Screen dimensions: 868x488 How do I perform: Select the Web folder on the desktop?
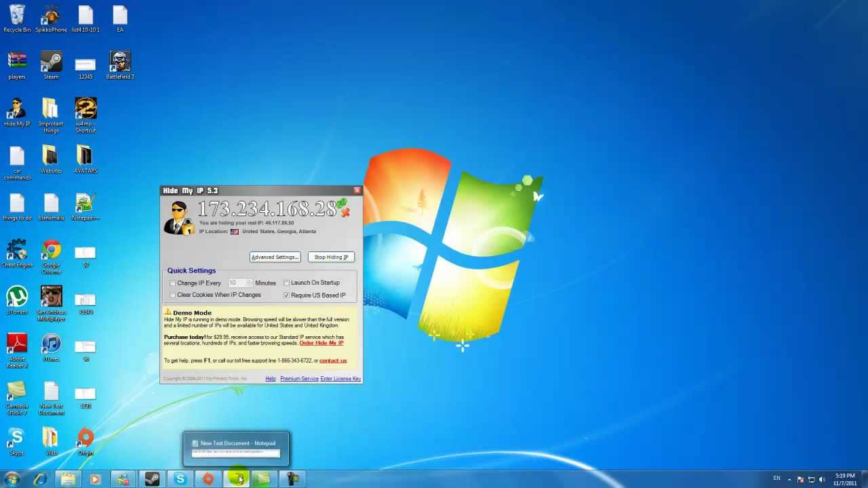(x=51, y=441)
